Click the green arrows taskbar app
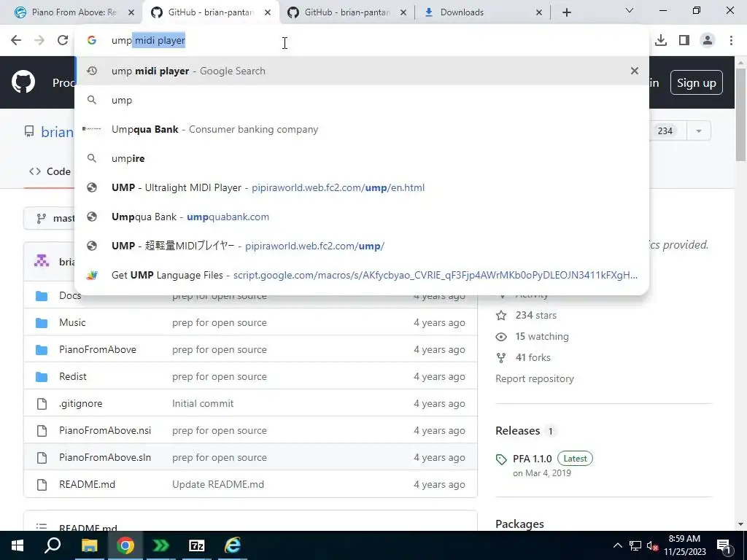The image size is (747, 560). click(x=161, y=545)
